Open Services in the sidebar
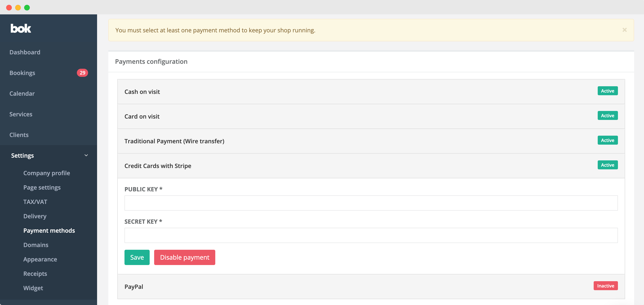The width and height of the screenshot is (644, 305). pos(21,114)
